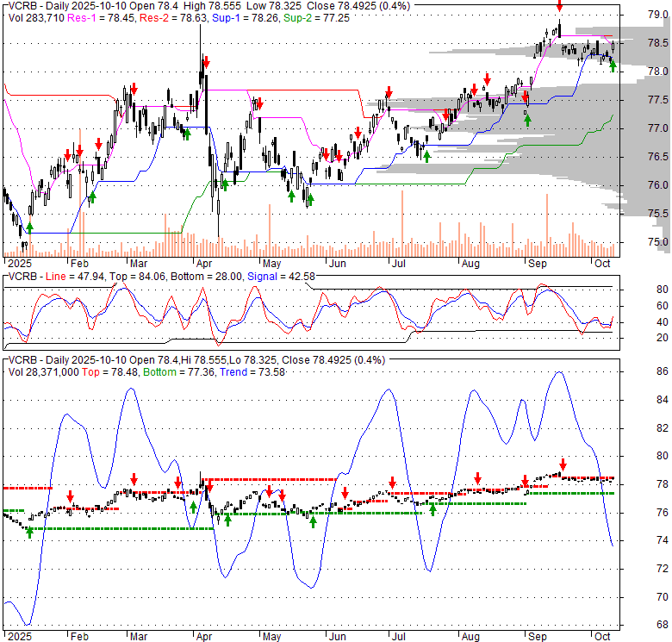Click the green arrow at October's right edge
The image size is (672, 642).
[613, 65]
